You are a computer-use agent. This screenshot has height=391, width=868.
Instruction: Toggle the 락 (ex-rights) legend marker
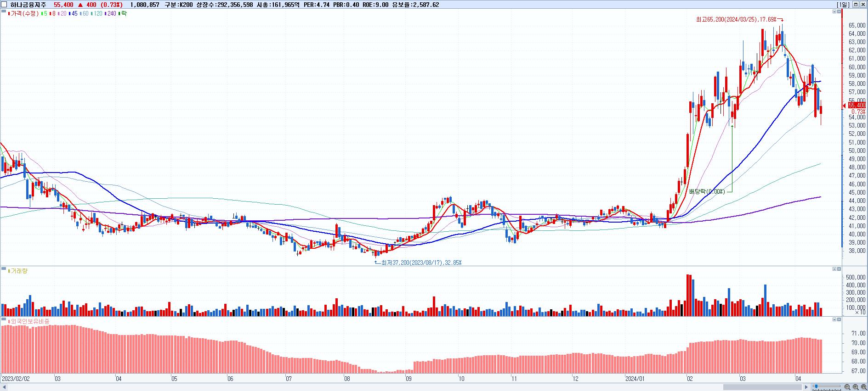123,13
